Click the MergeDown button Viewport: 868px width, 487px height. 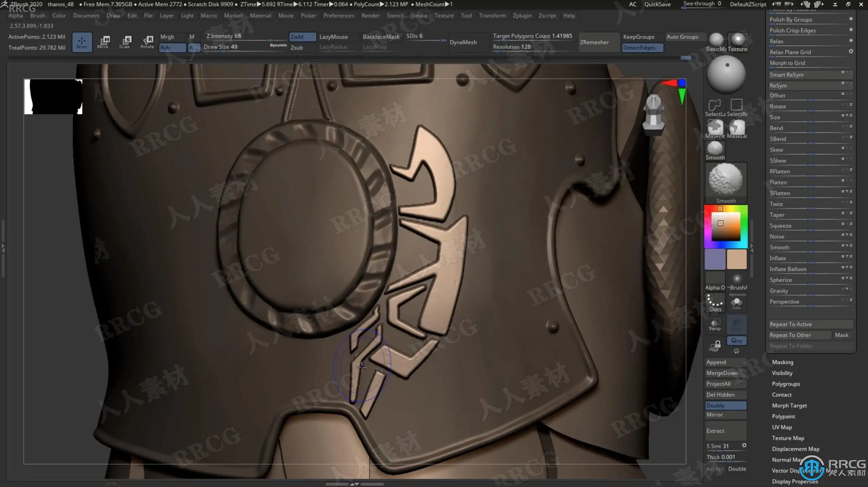coord(722,373)
